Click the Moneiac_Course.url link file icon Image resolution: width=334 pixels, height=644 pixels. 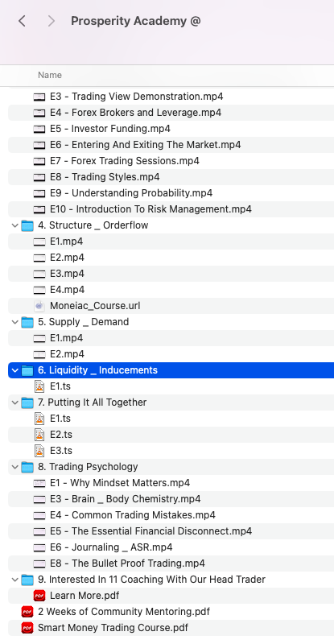click(39, 306)
